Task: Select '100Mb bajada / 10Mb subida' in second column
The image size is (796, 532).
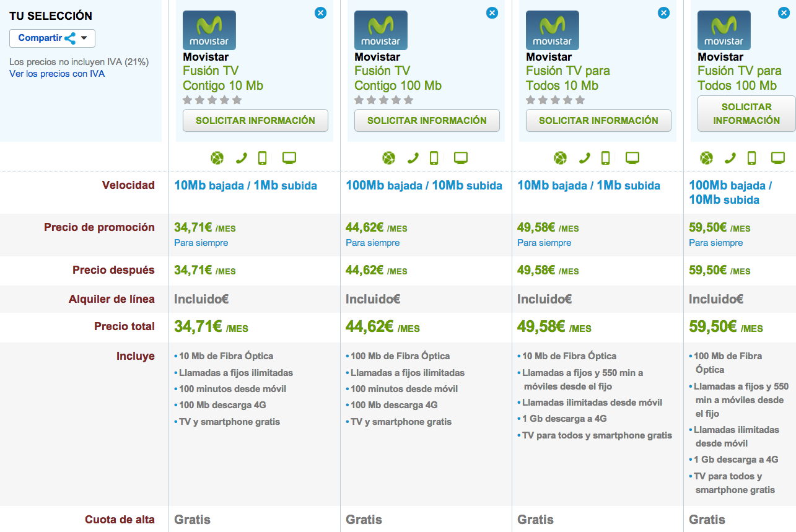Action: tap(424, 185)
